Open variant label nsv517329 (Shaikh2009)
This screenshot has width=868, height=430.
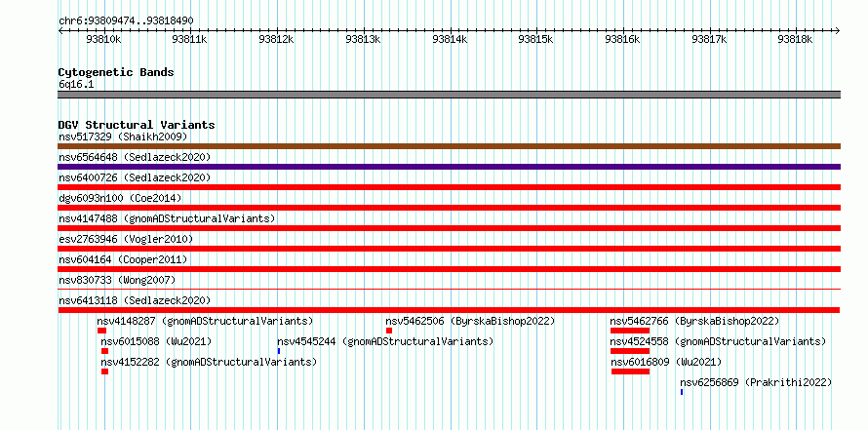124,137
